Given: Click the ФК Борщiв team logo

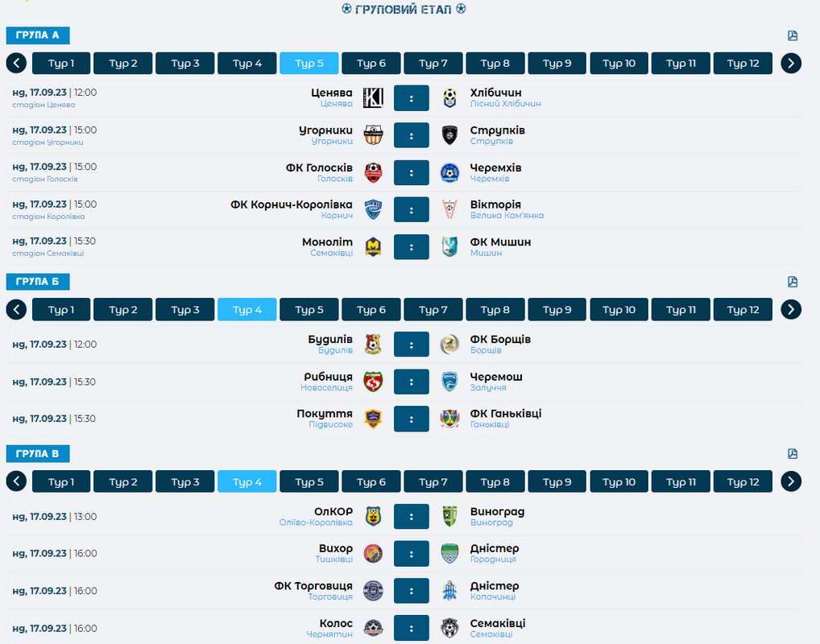Looking at the screenshot, I should click(x=449, y=345).
